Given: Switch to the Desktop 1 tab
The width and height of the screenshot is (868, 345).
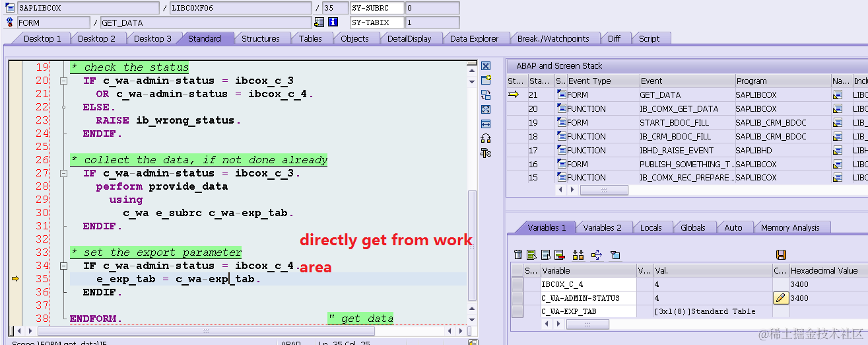Looking at the screenshot, I should pos(42,38).
